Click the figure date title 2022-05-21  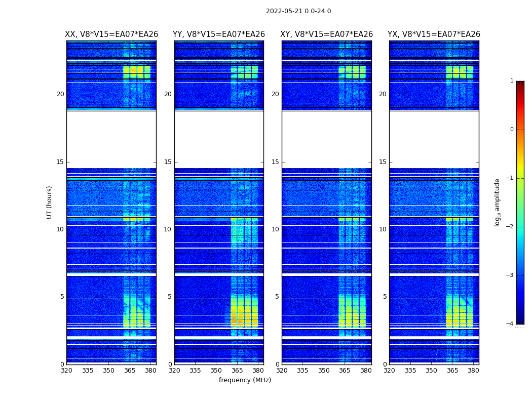298,11
